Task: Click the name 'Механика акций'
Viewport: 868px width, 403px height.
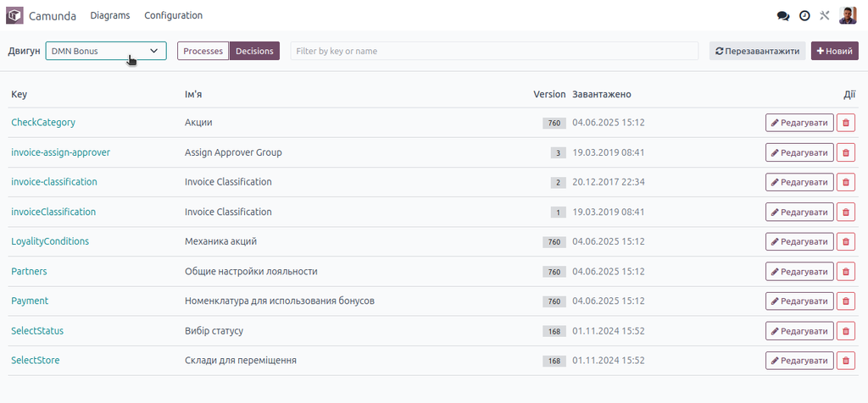Action: coord(220,241)
